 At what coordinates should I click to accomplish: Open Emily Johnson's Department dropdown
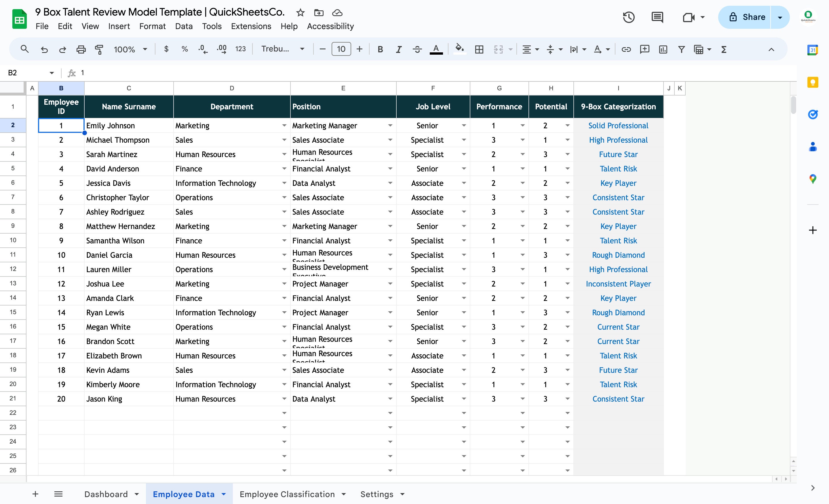[284, 125]
